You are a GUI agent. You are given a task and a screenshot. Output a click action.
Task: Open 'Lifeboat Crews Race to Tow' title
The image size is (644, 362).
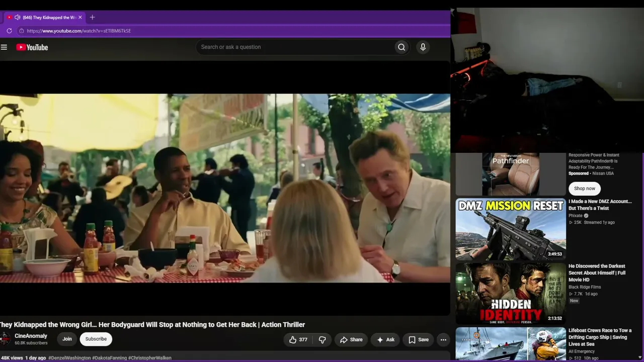pos(600,337)
